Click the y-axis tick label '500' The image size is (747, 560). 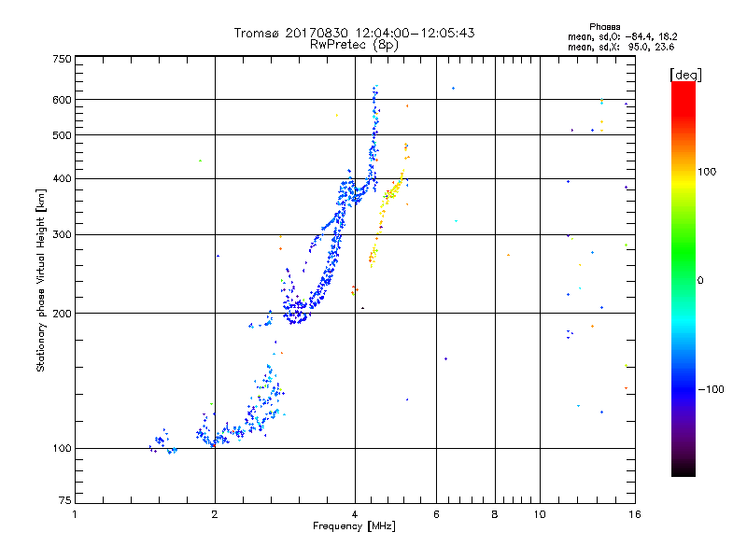62,135
